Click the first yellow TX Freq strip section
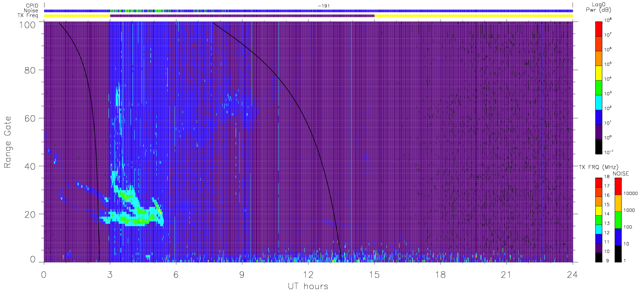The image size is (644, 297). click(77, 16)
